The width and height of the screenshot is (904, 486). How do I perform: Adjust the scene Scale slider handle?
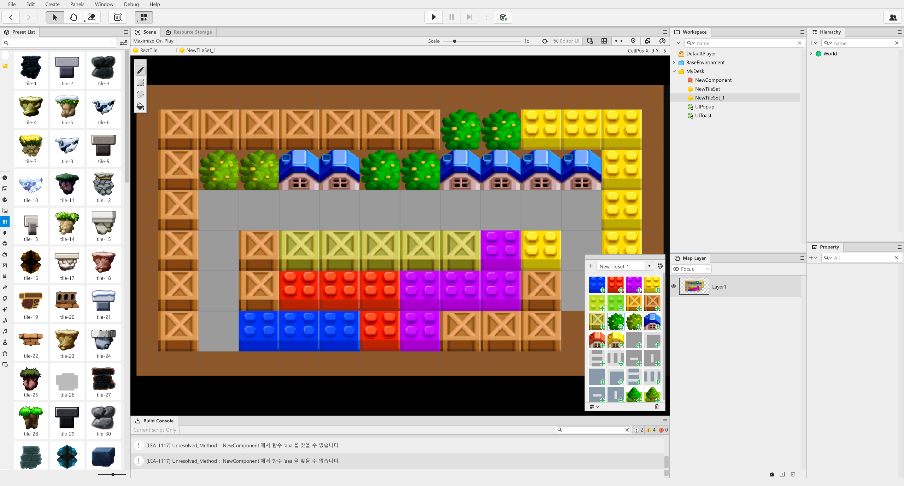coord(454,42)
